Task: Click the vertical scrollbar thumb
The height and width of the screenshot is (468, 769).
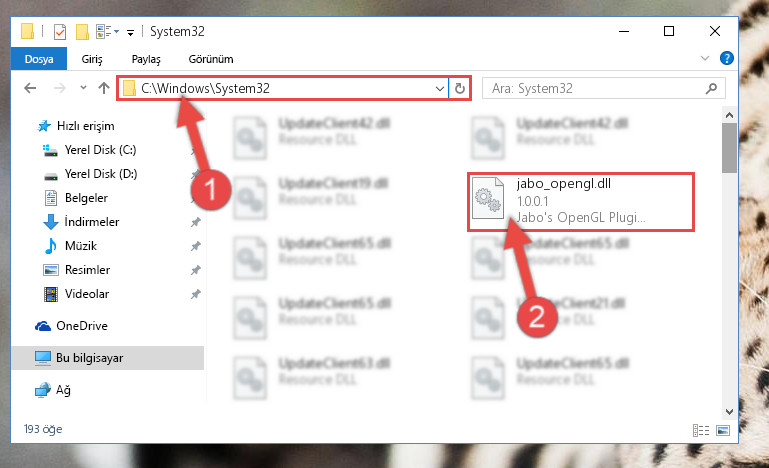Action: pyautogui.click(x=729, y=148)
